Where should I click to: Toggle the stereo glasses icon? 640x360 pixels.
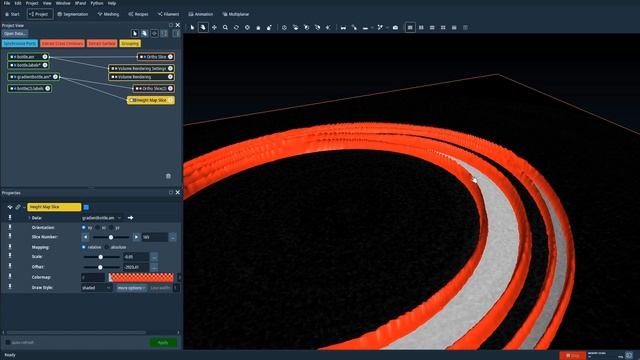coord(343,27)
